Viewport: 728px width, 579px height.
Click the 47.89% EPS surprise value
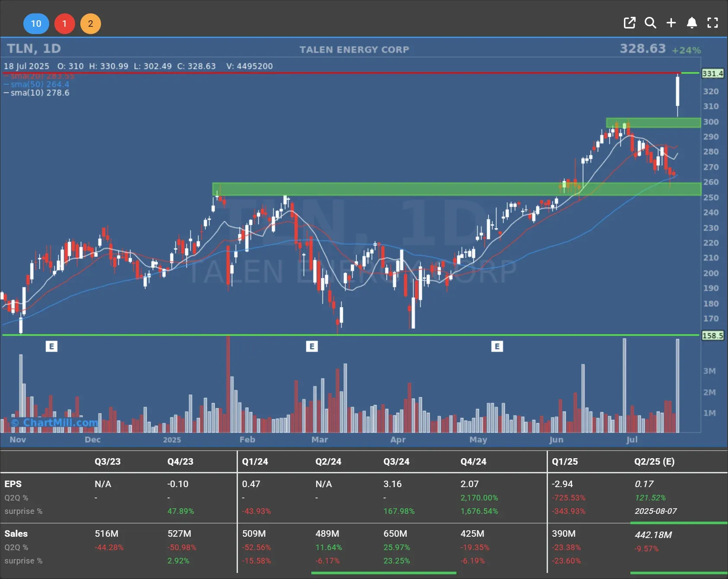tap(180, 511)
